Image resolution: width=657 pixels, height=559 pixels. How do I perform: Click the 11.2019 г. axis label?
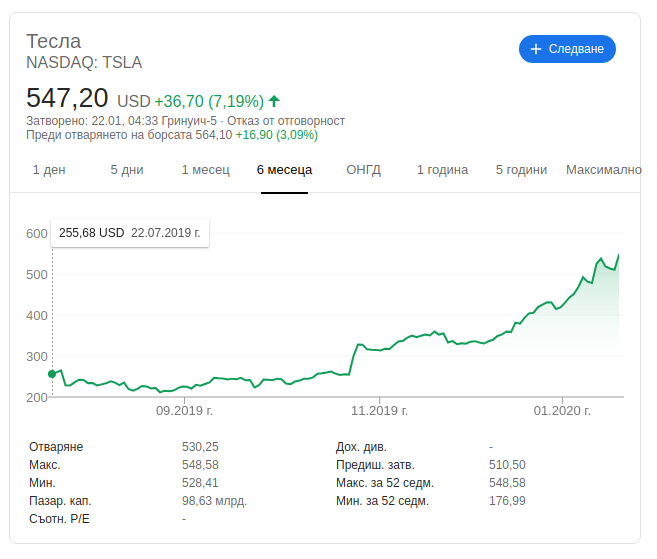(379, 411)
